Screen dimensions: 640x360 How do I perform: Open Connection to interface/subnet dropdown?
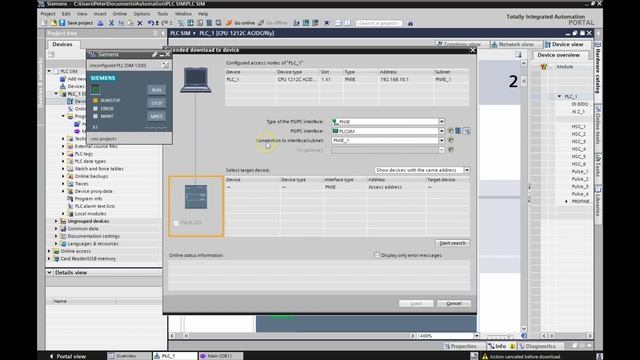[x=441, y=140]
